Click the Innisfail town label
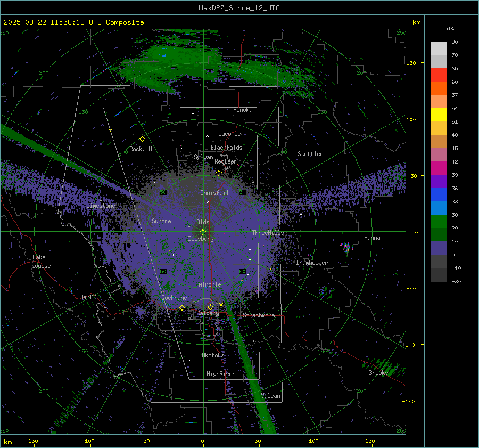This screenshot has width=479, height=448. point(214,193)
